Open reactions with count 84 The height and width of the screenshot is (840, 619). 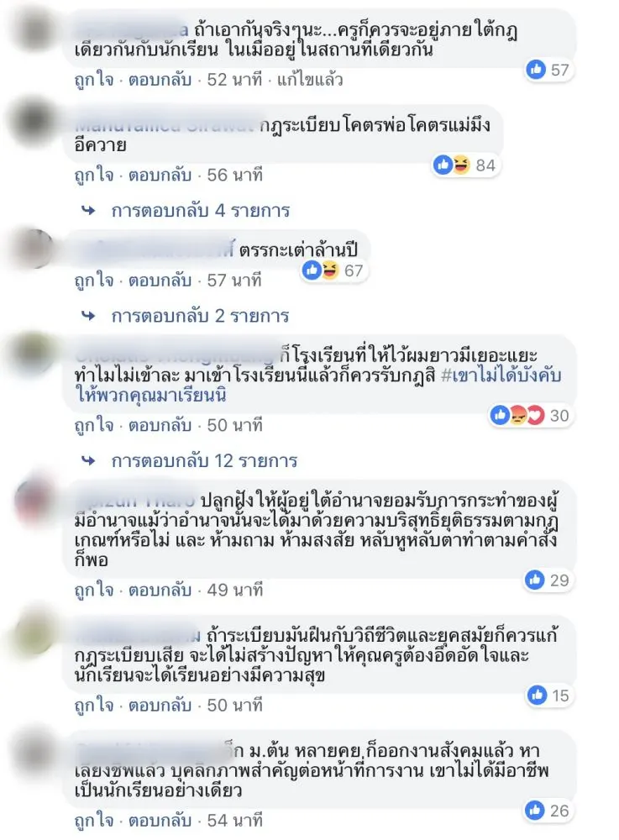[465, 165]
